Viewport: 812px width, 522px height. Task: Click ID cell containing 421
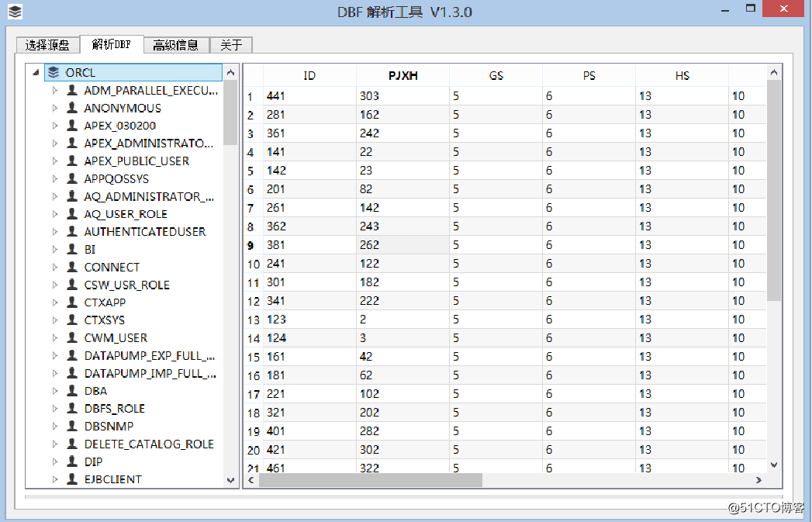(309, 450)
